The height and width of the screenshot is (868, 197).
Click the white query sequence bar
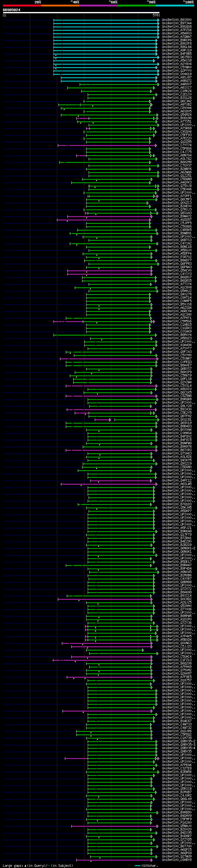[x=81, y=13]
